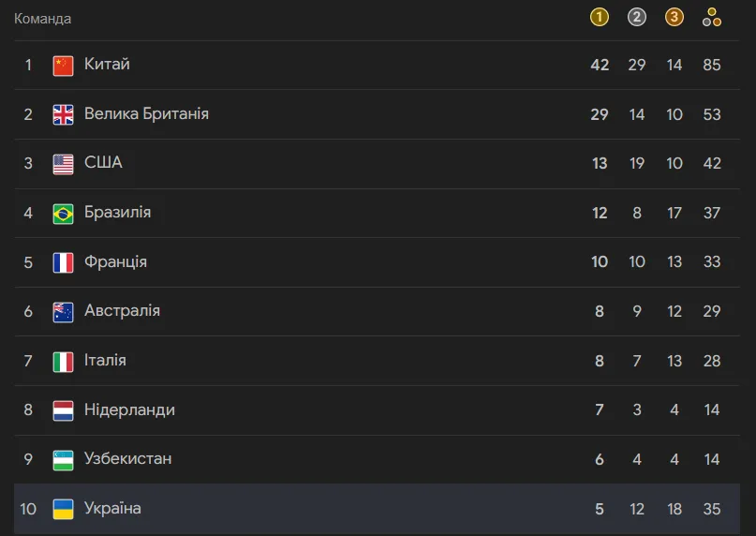Select the highlighted Україна row
Screen dimensions: 756x536
375,509
